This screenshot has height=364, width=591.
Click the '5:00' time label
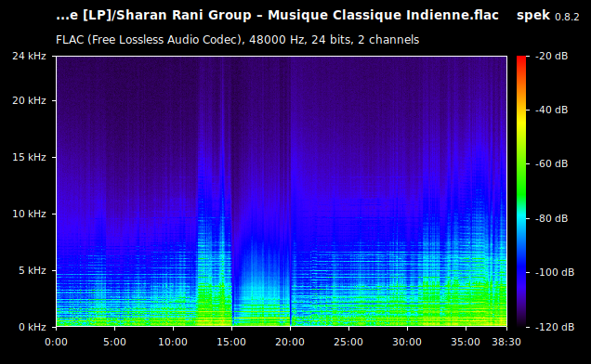[114, 342]
